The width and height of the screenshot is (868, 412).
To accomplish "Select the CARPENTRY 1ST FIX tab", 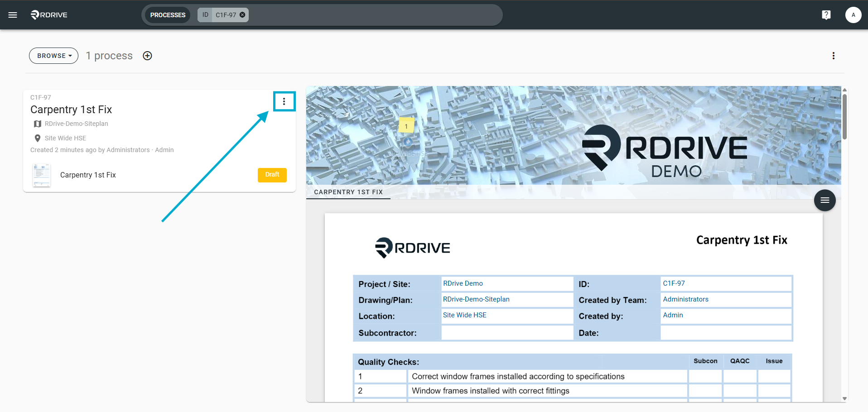I will tap(348, 192).
